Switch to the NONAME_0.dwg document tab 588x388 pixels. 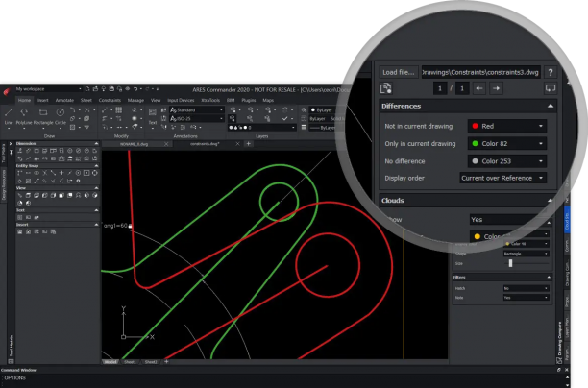[134, 144]
